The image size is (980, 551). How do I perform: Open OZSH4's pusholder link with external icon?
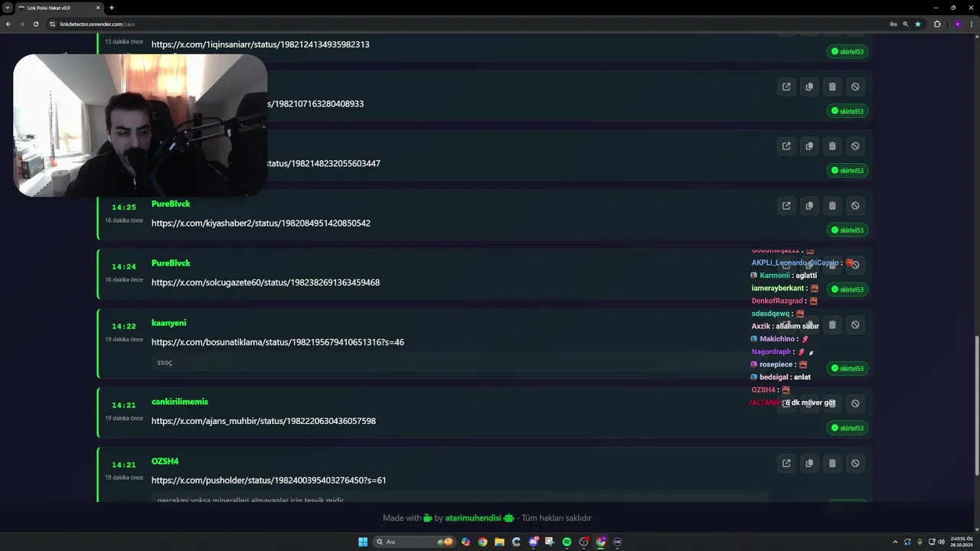[786, 463]
